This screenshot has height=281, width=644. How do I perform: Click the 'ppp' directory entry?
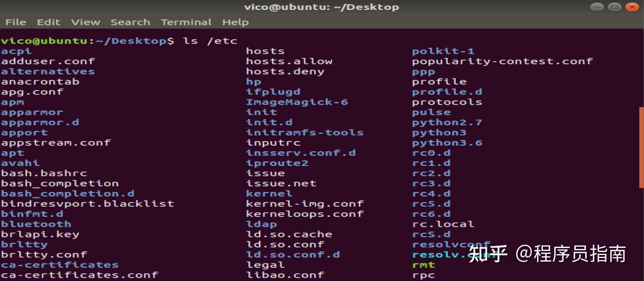tap(424, 72)
